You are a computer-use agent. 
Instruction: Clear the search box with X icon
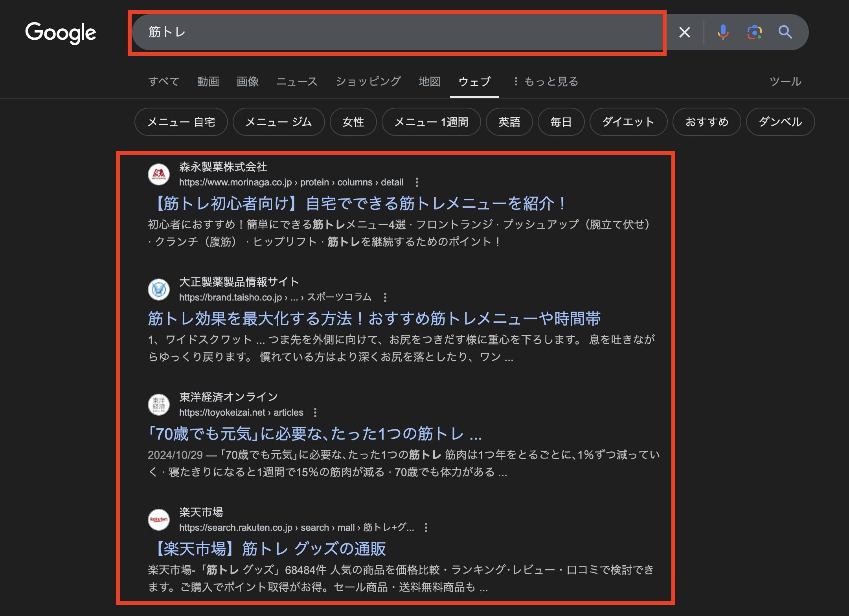pyautogui.click(x=684, y=32)
